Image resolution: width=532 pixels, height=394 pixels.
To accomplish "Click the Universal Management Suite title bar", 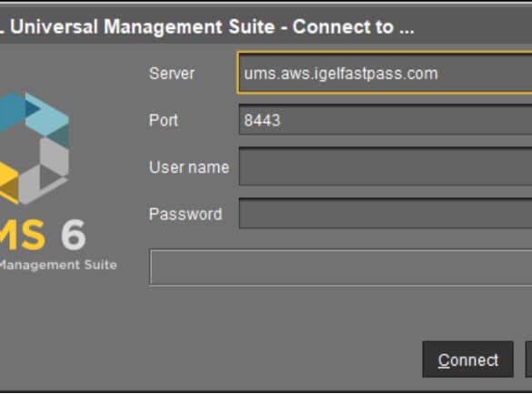I will coord(266,26).
